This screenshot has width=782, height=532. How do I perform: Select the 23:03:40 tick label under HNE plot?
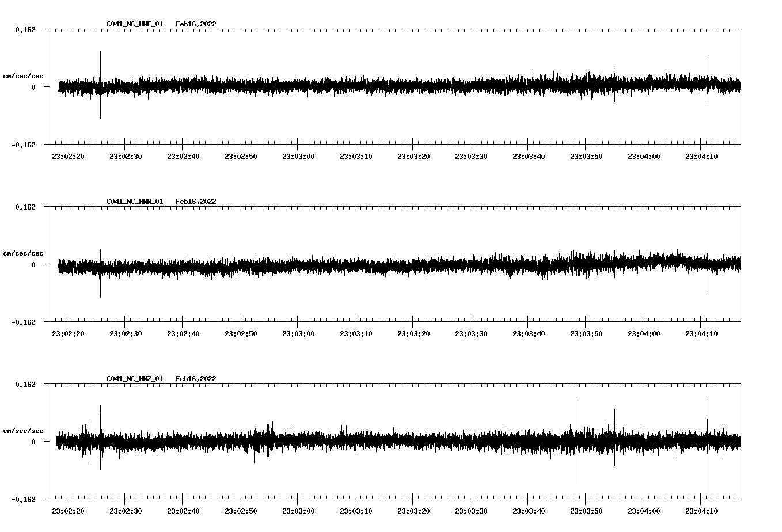click(529, 157)
